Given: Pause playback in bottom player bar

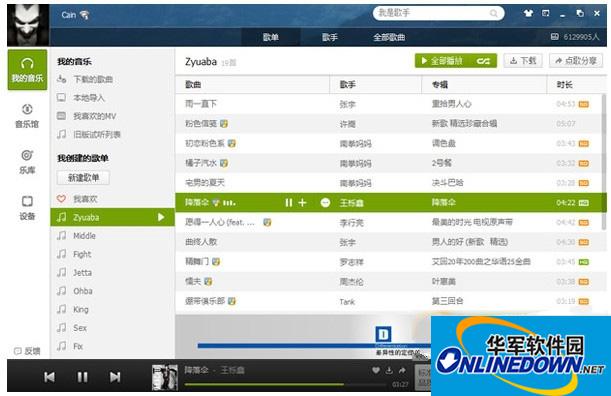Looking at the screenshot, I should pos(82,377).
